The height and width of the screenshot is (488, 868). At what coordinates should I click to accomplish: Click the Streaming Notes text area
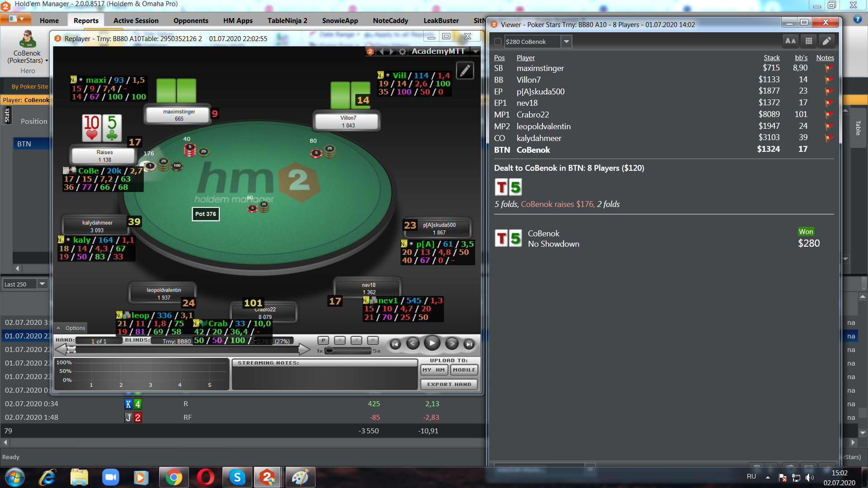click(x=325, y=378)
